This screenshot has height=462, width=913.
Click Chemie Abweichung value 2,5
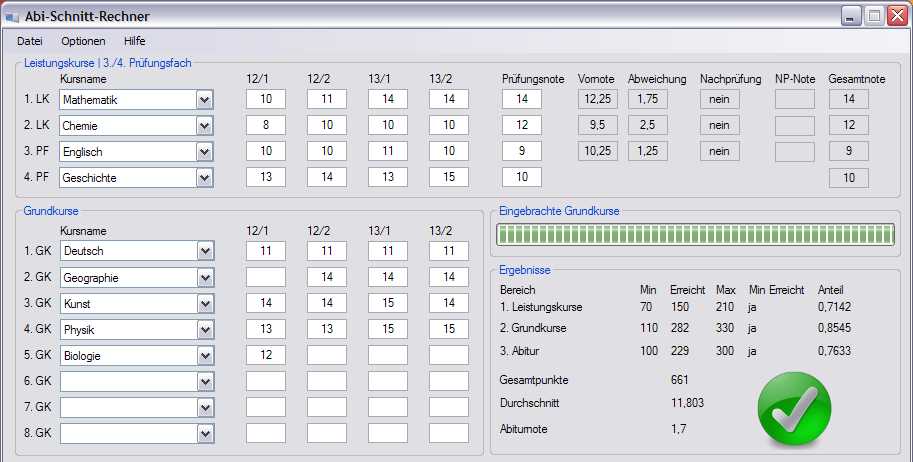647,125
